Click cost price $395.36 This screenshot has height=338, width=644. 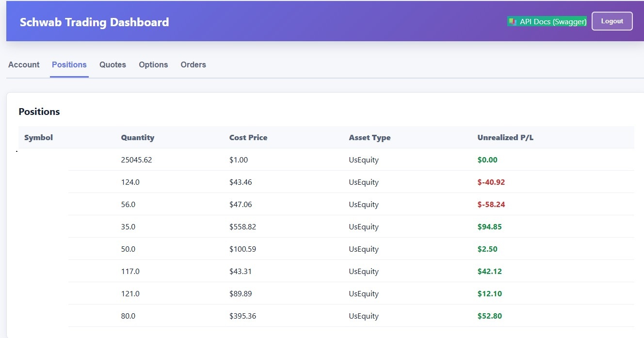click(243, 316)
